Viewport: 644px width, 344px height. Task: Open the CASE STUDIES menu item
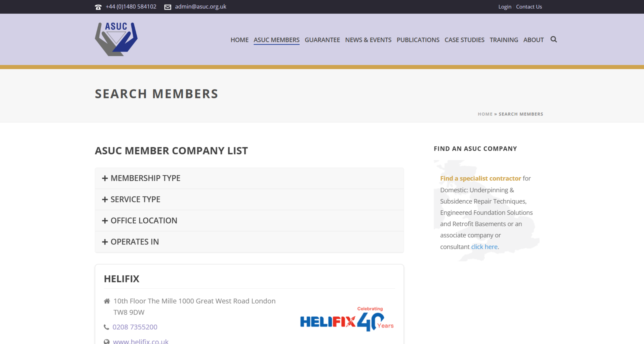coord(464,40)
